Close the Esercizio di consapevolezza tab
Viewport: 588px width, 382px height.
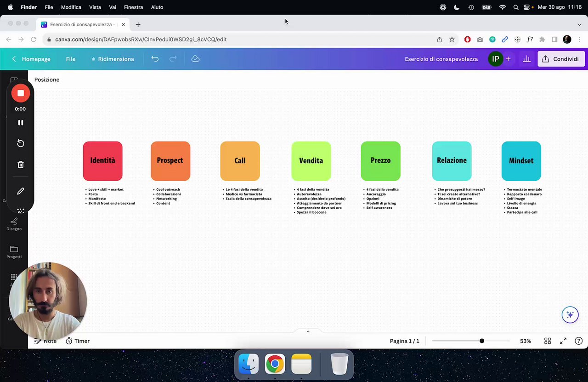[123, 24]
